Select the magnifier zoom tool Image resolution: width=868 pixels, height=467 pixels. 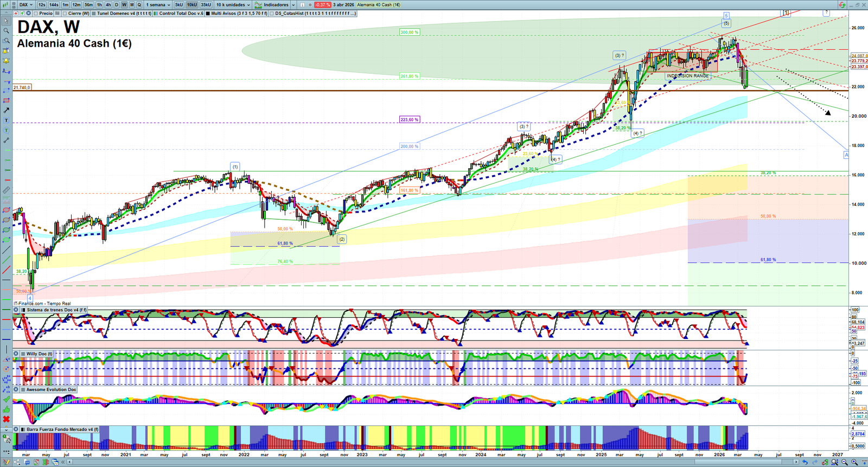(6, 31)
